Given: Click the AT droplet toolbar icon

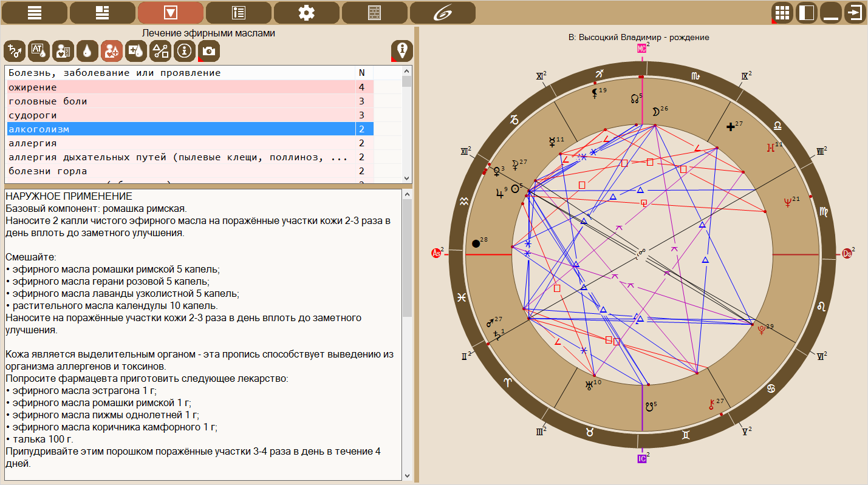Looking at the screenshot, I should (39, 52).
